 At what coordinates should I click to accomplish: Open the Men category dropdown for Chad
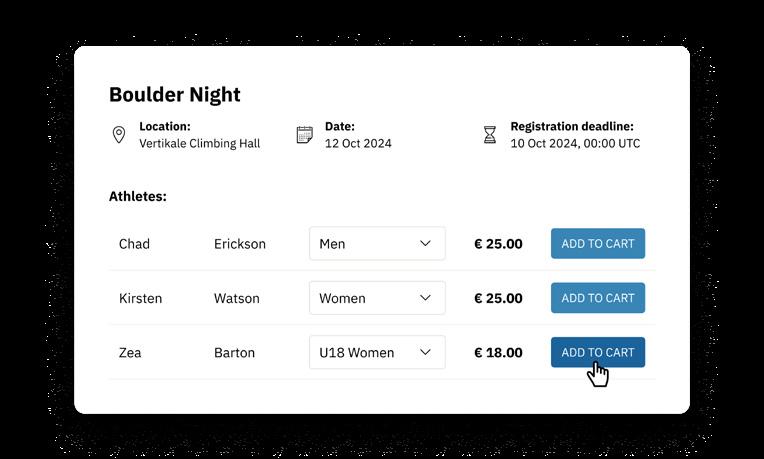pos(376,244)
